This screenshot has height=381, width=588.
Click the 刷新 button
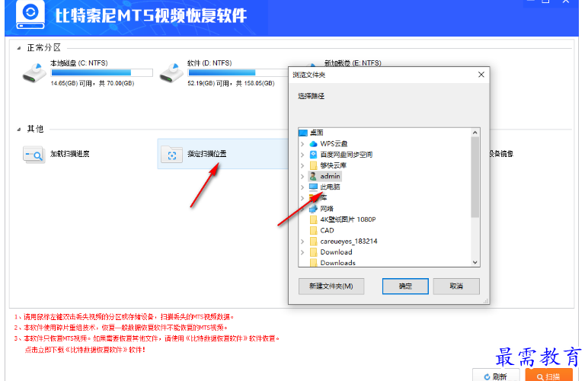[496, 376]
